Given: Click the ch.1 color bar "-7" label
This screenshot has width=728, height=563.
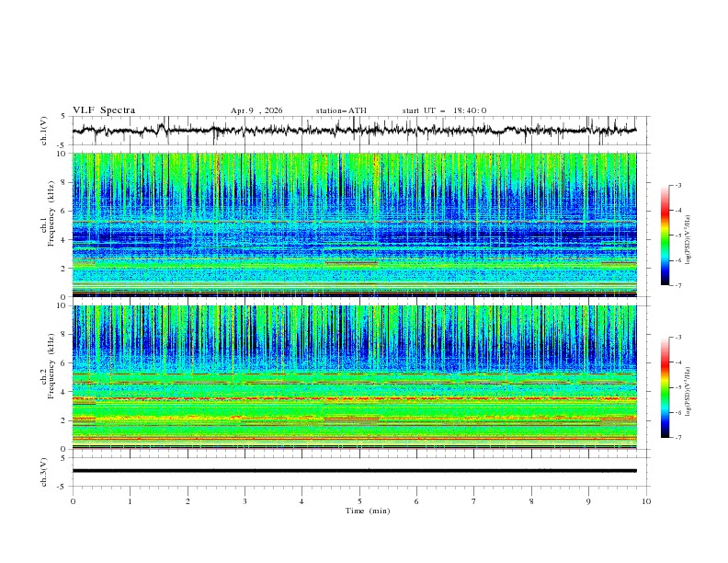Looking at the screenshot, I should coord(678,285).
